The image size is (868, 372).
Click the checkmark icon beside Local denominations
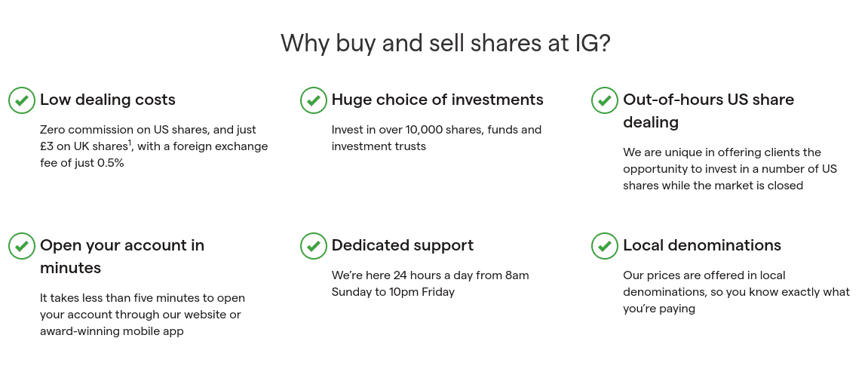pos(605,246)
